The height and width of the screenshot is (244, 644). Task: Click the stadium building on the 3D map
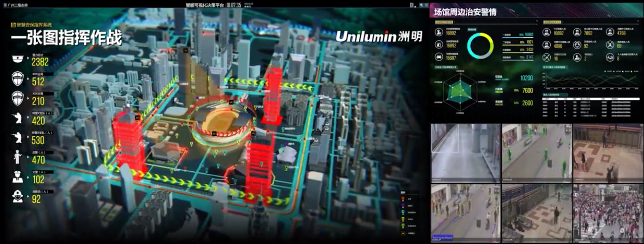click(222, 121)
